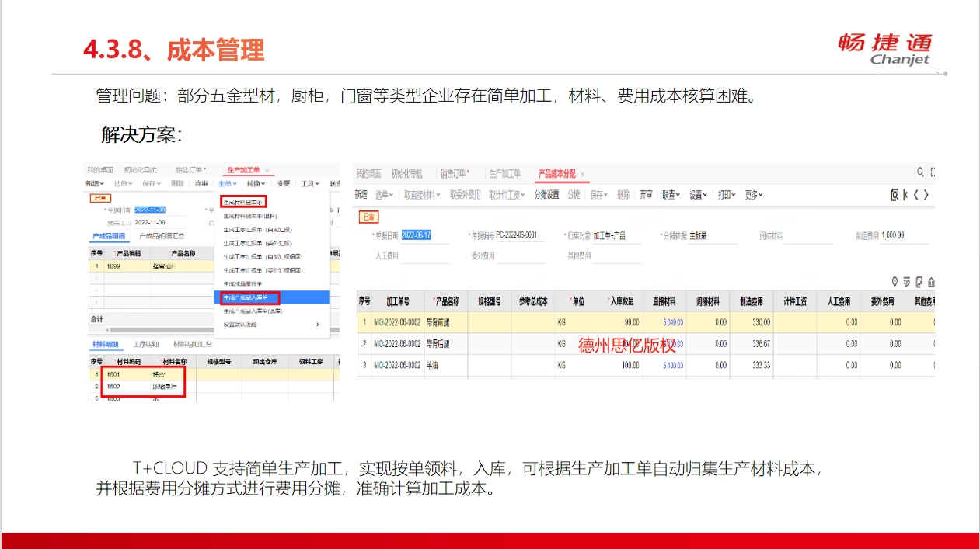Click the 弃审 button in the left window
This screenshot has width=980, height=549.
201,184
